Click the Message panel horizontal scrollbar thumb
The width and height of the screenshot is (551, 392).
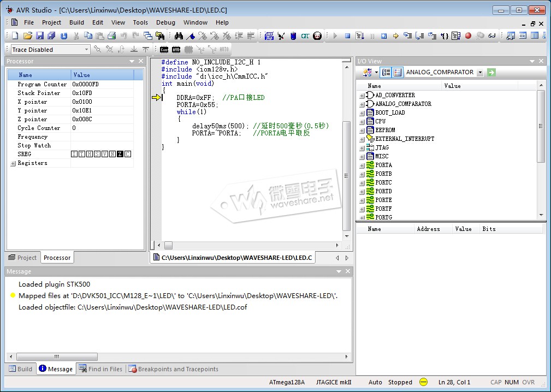click(x=56, y=357)
